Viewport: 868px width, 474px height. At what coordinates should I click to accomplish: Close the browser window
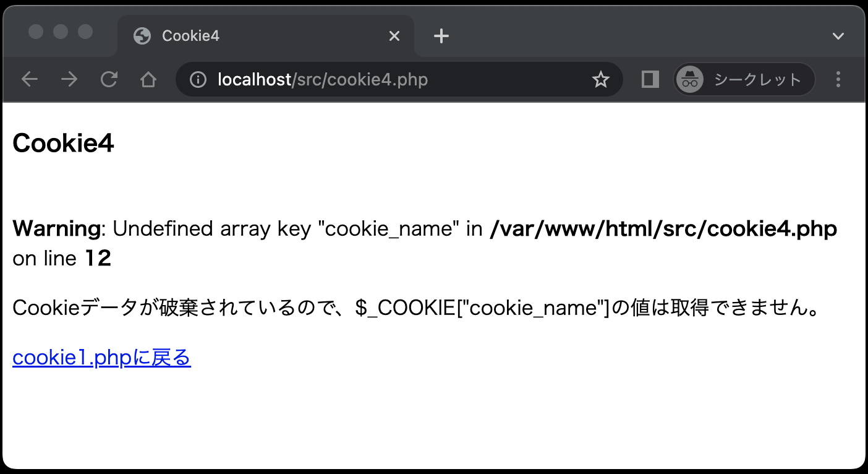pos(36,31)
